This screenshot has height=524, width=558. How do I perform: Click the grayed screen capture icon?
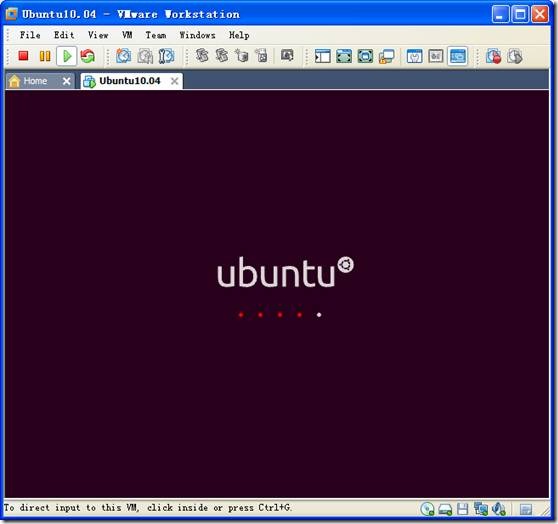[x=287, y=55]
